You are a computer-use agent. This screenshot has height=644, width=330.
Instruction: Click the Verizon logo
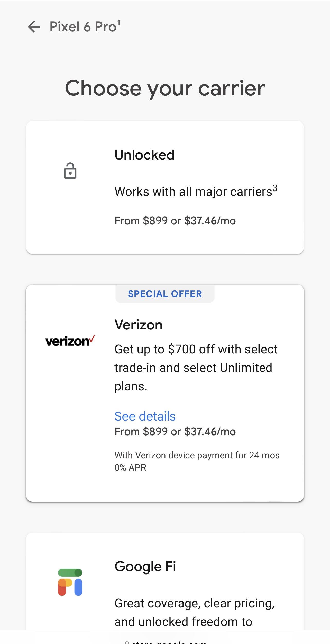[70, 341]
